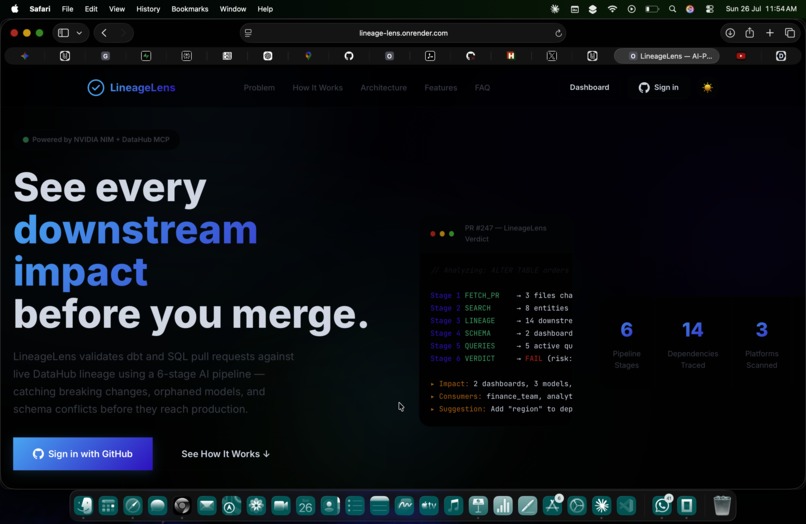Go back with the Safari back arrow

click(104, 33)
